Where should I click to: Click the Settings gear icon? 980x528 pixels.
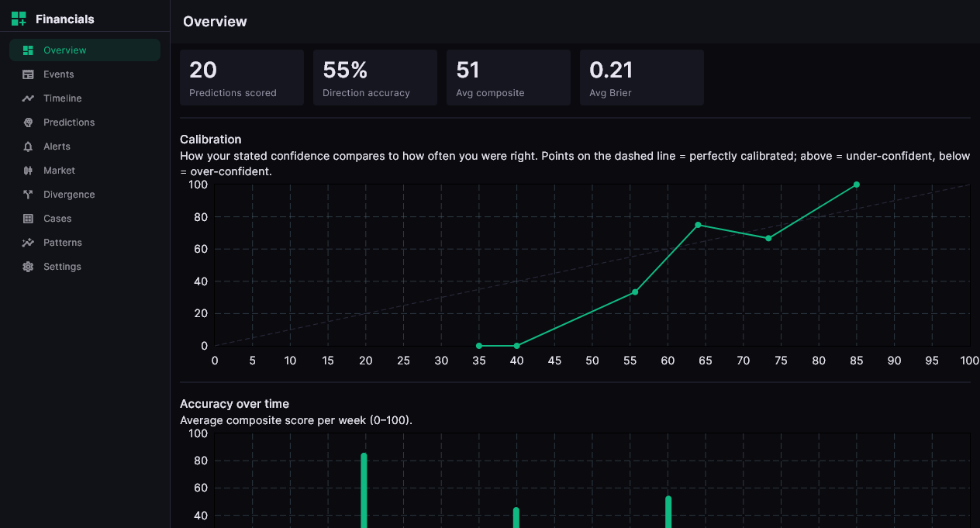(x=28, y=267)
